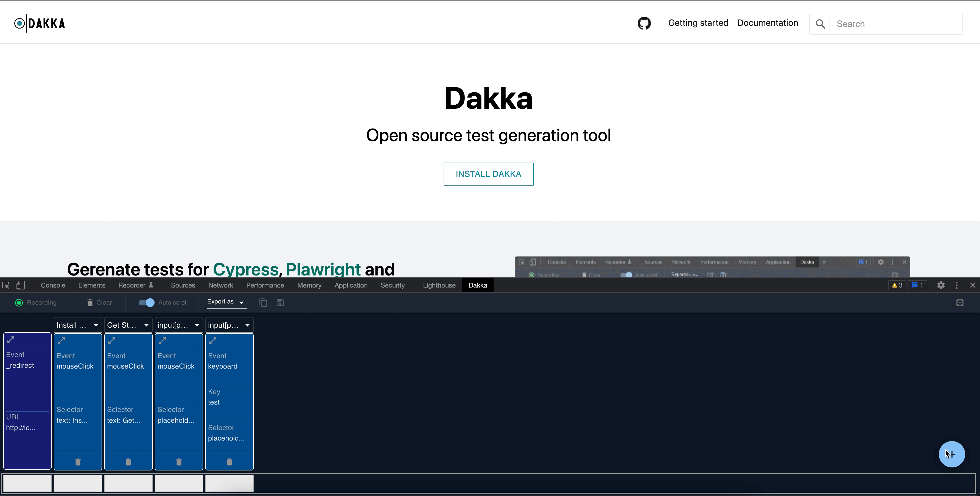Viewport: 980px width, 496px height.
Task: Click the '_redirect' event value
Action: tap(20, 366)
